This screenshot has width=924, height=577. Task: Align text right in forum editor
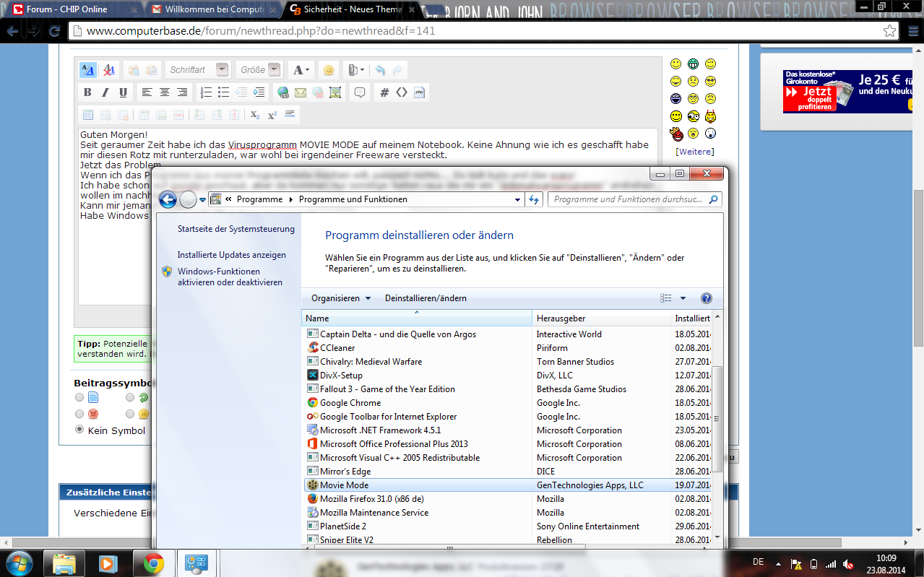(182, 92)
